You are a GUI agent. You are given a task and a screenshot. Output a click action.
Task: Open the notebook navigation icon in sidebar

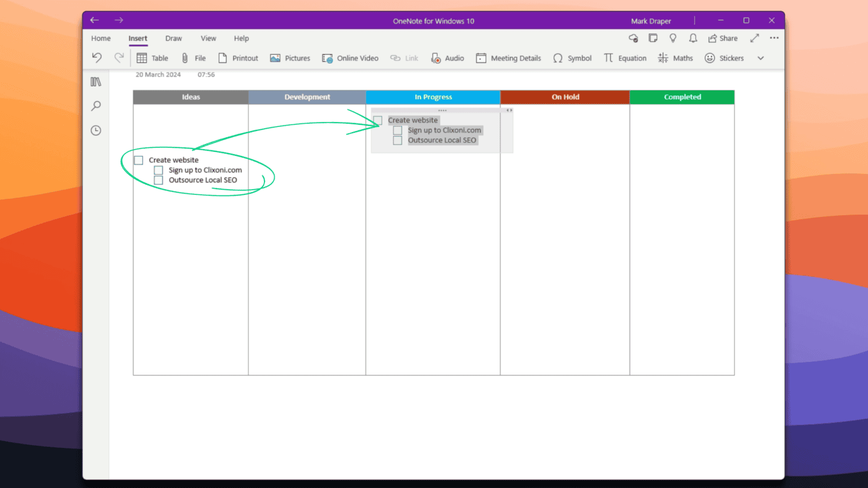96,82
